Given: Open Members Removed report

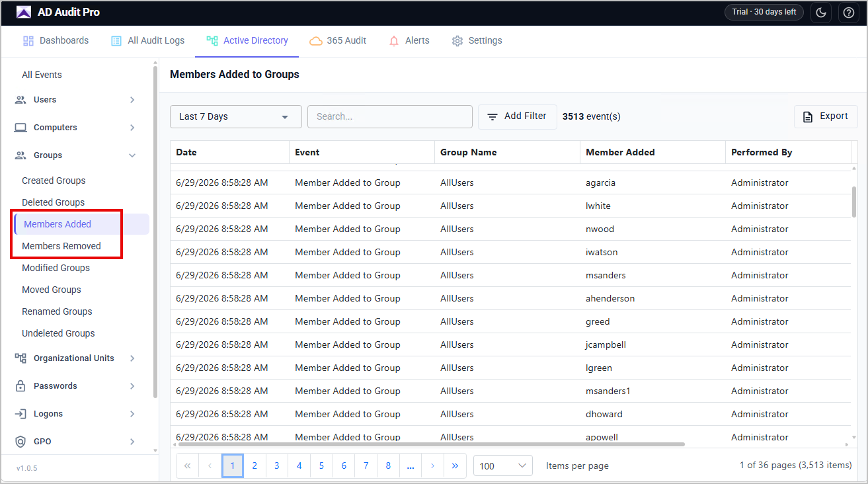Looking at the screenshot, I should coord(61,246).
